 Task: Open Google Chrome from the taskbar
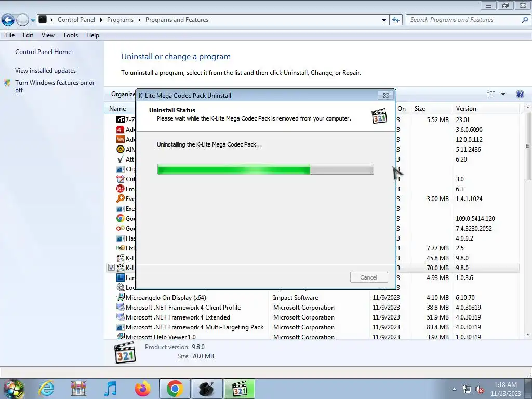(x=175, y=389)
